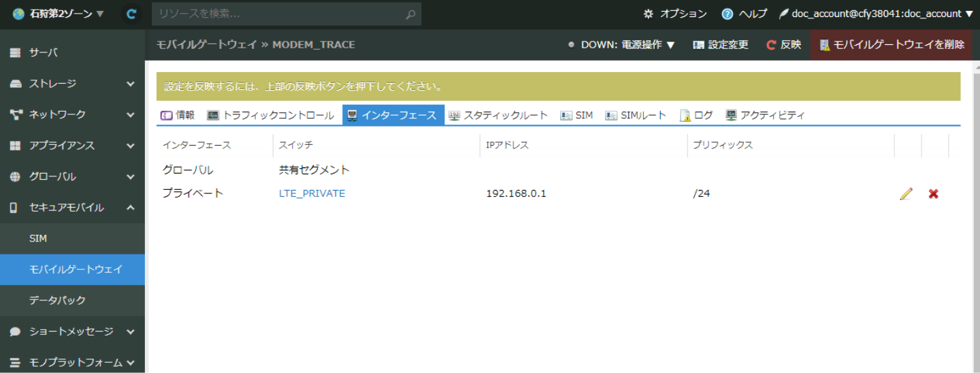This screenshot has height=373, width=980.
Task: Select サーバ in the sidebar
Action: pos(44,52)
